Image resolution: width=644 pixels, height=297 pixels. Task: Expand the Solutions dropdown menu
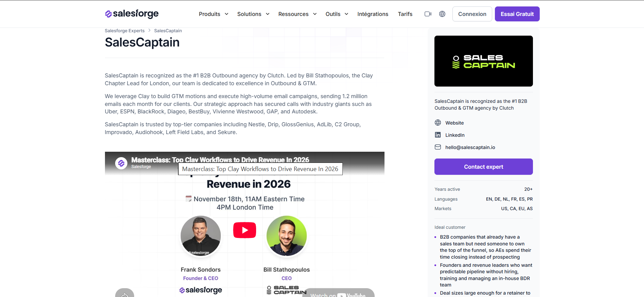(253, 14)
